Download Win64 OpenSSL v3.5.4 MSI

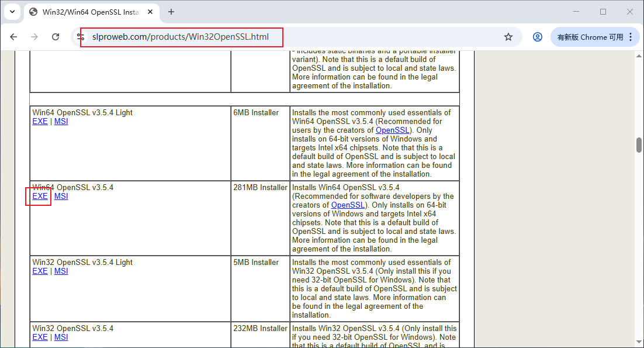(61, 197)
